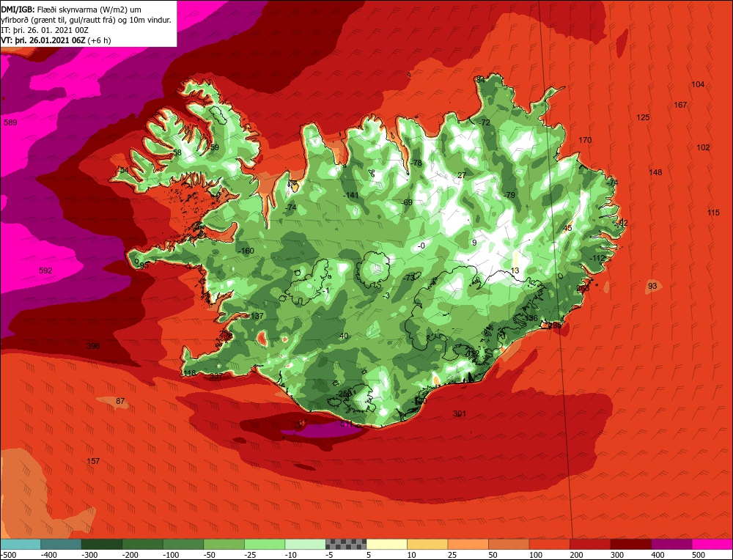
Task: Select the '125' flux value
Action: click(x=644, y=117)
